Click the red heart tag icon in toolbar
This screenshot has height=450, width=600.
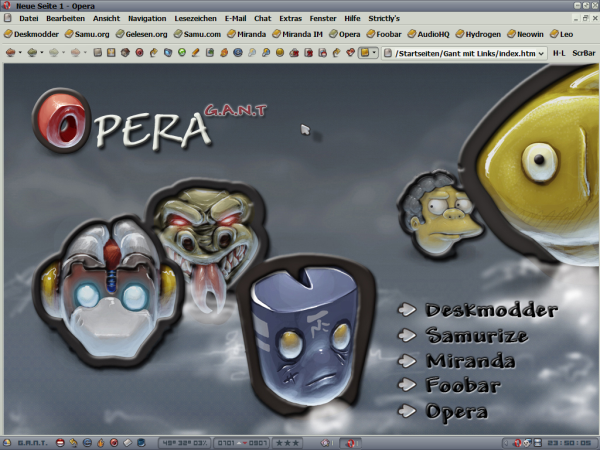(x=350, y=53)
